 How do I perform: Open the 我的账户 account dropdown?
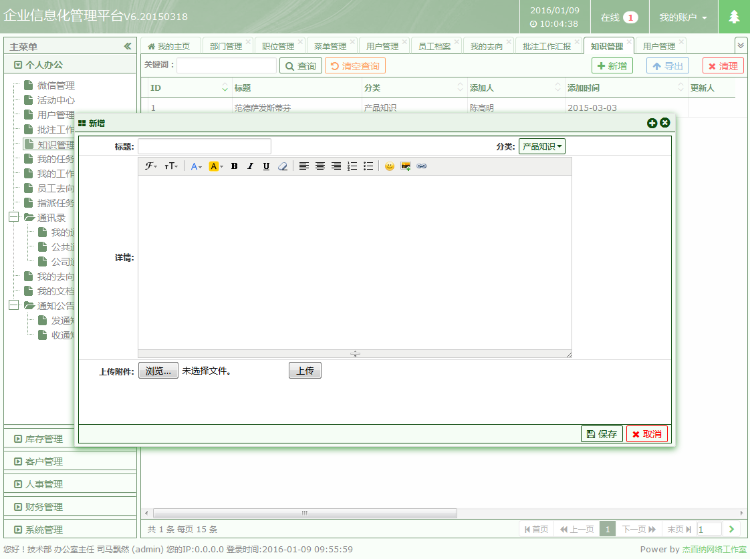pyautogui.click(x=683, y=18)
